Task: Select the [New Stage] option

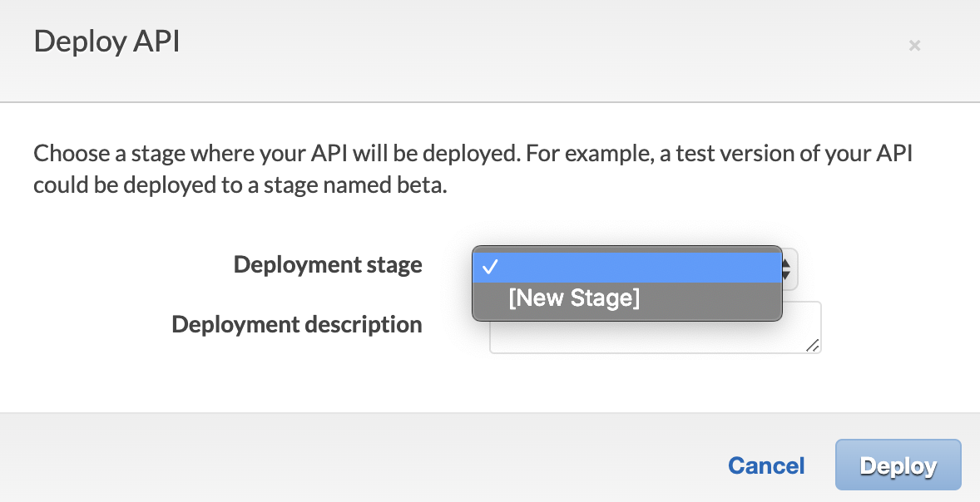Action: click(574, 298)
